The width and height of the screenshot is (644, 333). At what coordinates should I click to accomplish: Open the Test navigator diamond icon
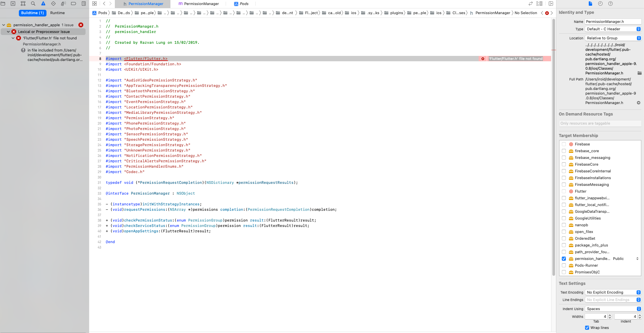53,4
